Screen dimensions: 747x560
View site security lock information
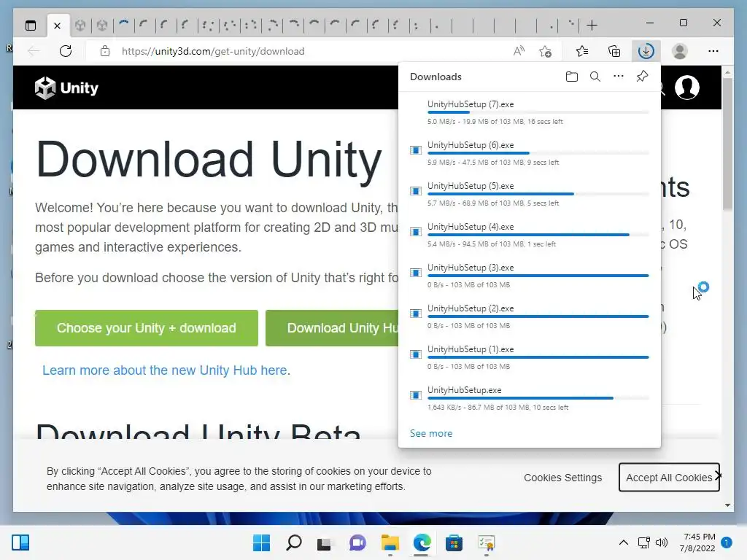tap(105, 51)
